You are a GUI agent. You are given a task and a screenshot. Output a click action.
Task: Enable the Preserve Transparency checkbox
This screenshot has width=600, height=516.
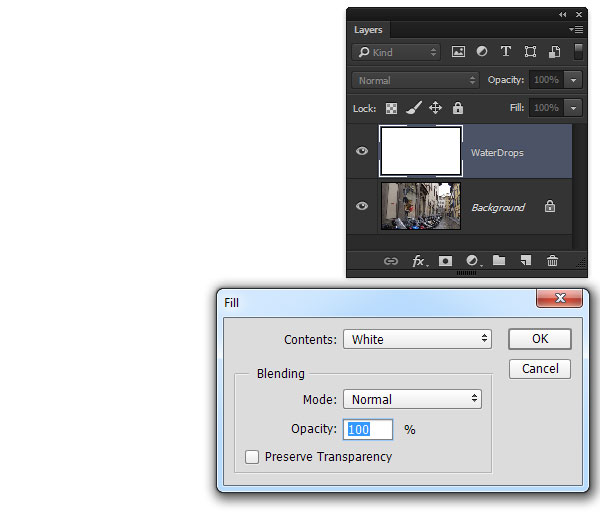[x=252, y=457]
